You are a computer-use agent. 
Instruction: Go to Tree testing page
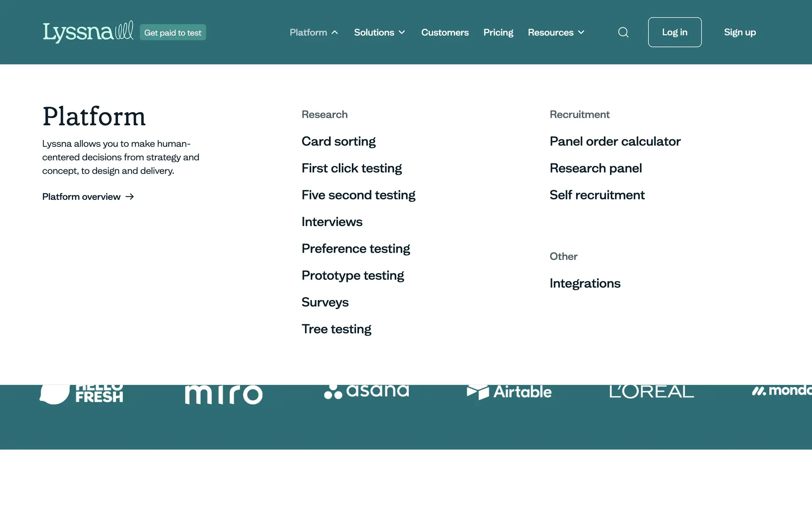[x=336, y=329]
